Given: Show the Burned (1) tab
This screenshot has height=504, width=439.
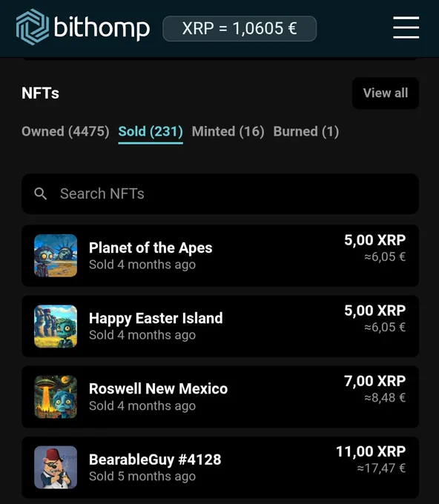Looking at the screenshot, I should (306, 131).
